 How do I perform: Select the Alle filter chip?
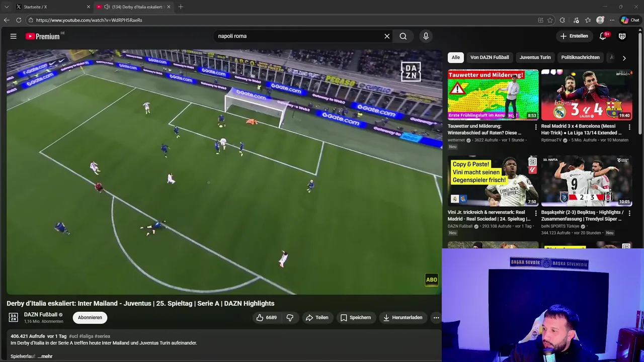(x=455, y=57)
